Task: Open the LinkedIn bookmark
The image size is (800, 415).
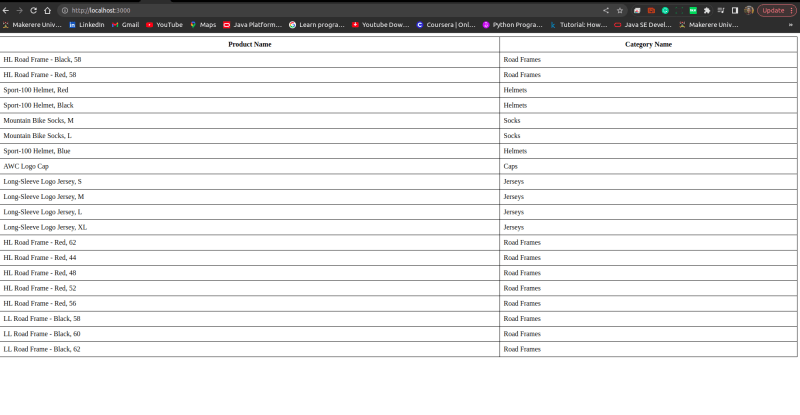Action: pyautogui.click(x=87, y=25)
